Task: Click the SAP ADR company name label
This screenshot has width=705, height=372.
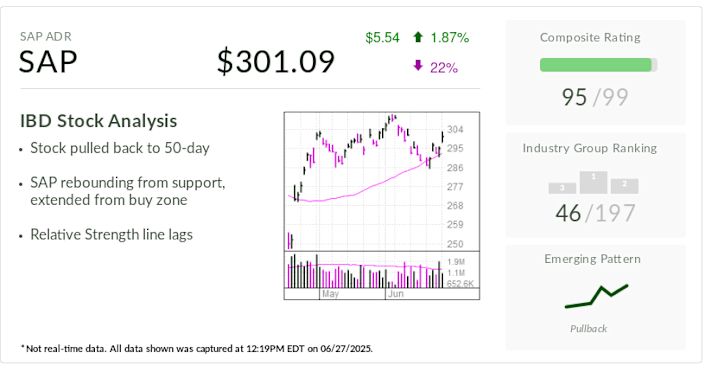Action: click(45, 36)
